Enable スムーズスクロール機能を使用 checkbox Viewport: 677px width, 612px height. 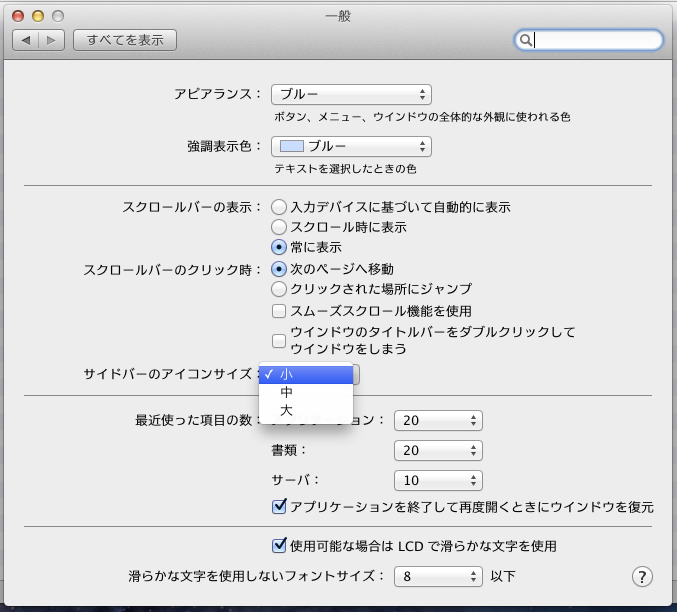point(279,311)
